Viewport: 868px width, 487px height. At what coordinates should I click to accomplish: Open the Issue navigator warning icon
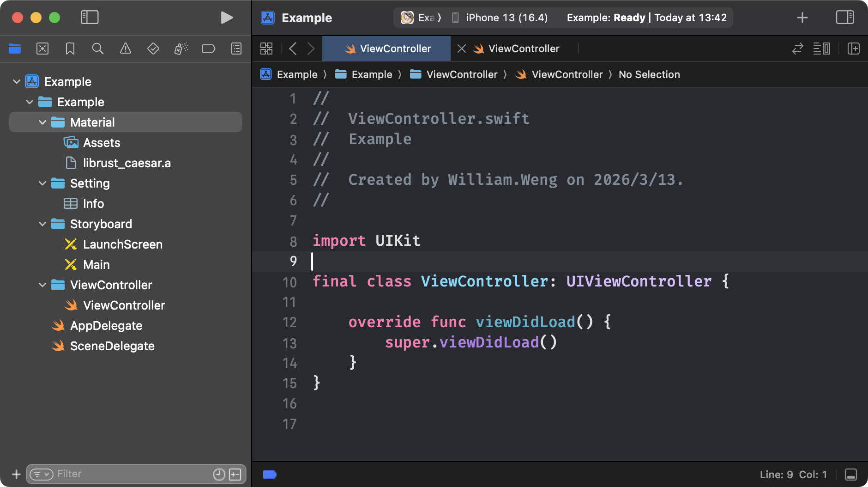[x=126, y=49]
